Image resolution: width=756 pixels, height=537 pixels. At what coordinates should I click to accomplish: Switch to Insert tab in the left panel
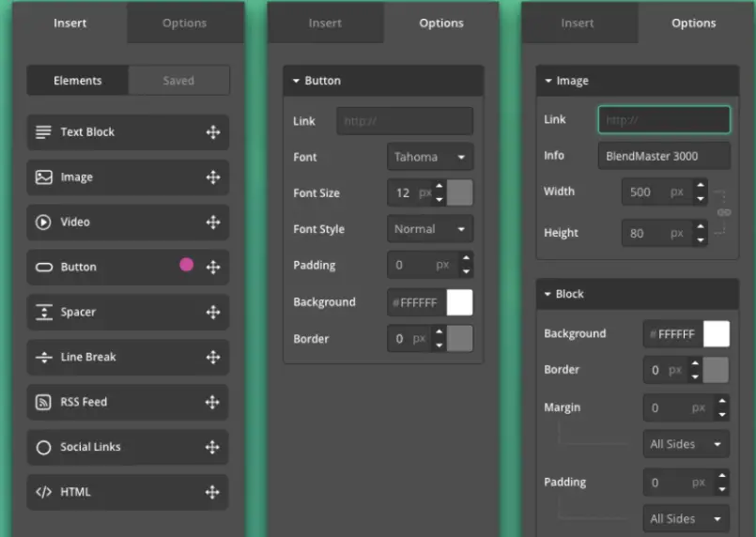coord(69,23)
